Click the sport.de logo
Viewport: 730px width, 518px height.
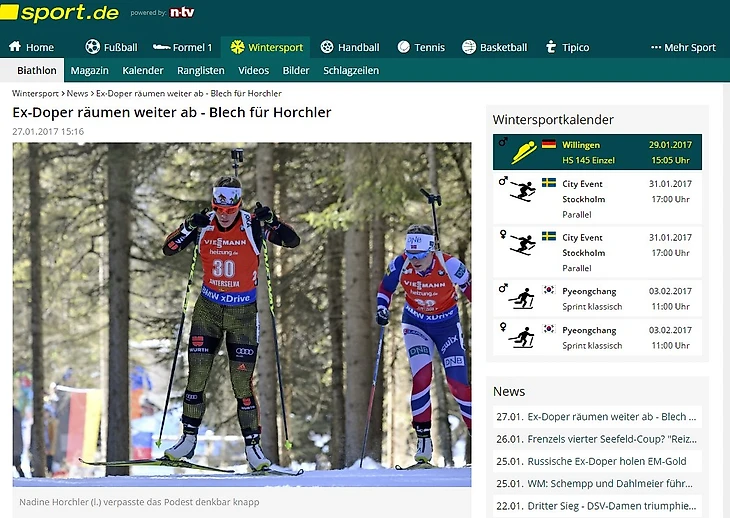[x=60, y=13]
